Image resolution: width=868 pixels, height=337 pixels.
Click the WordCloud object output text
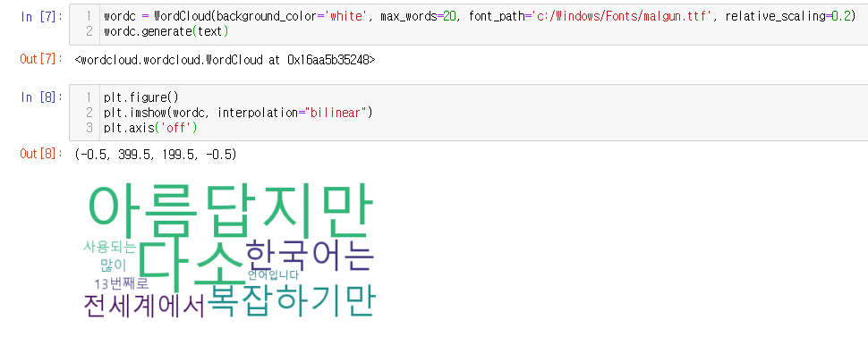pyautogui.click(x=225, y=60)
